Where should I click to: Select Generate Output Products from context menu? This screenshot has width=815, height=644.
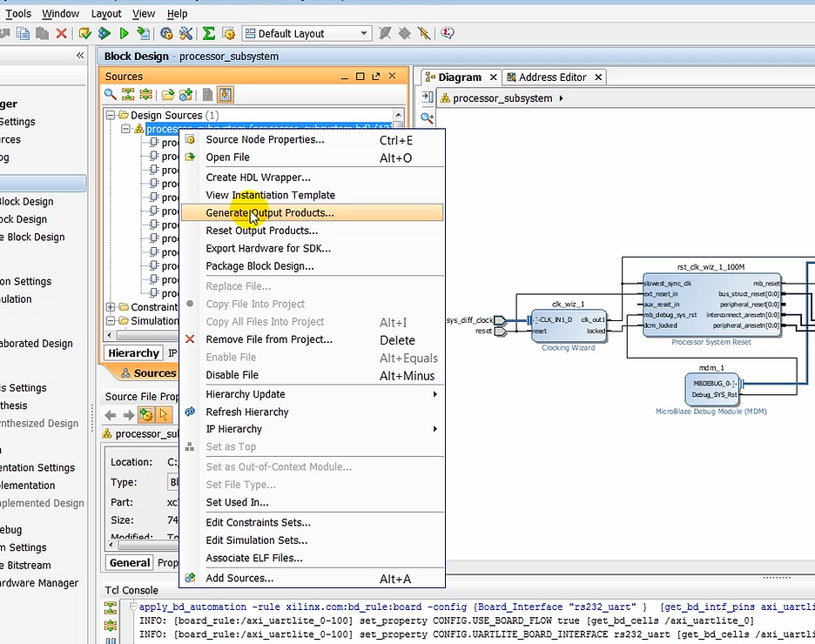[x=270, y=213]
